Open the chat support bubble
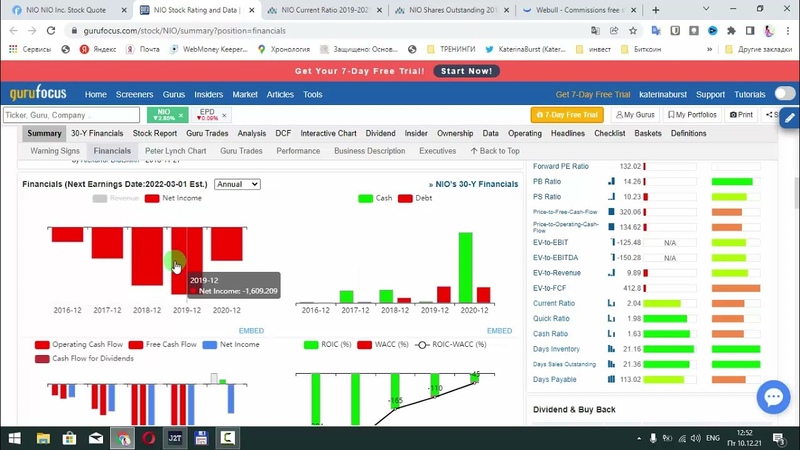The height and width of the screenshot is (450, 800). pyautogui.click(x=773, y=397)
